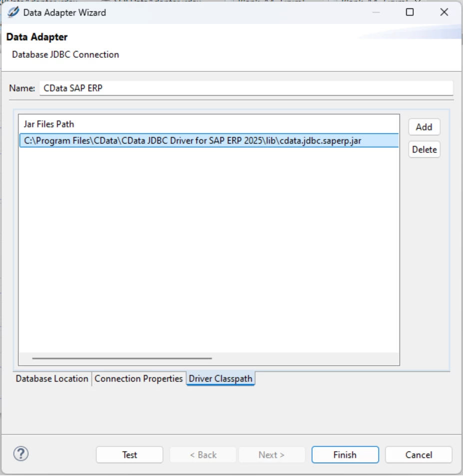The width and height of the screenshot is (463, 476).
Task: Click the help question mark icon
Action: tap(21, 454)
